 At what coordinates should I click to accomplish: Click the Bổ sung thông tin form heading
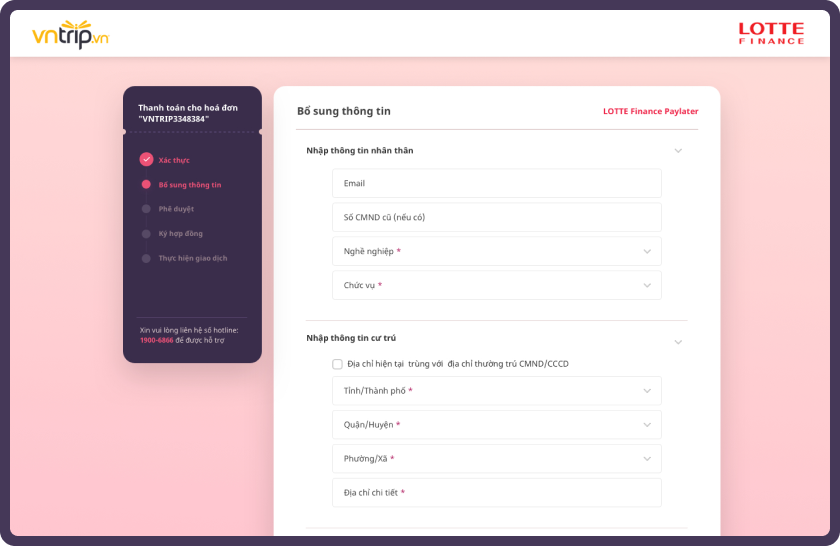tap(344, 111)
